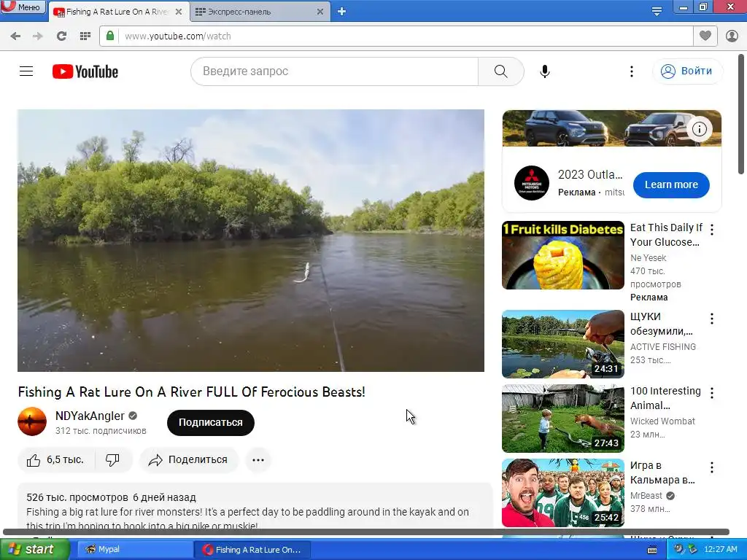Open the tab list menu icon in the title bar

point(657,11)
